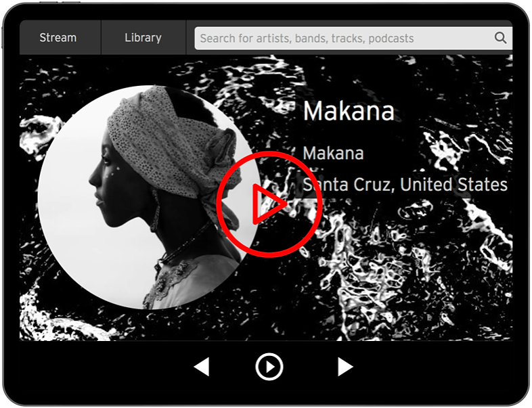Choose Library in the top navigation
This screenshot has height=408, width=532.
click(143, 38)
